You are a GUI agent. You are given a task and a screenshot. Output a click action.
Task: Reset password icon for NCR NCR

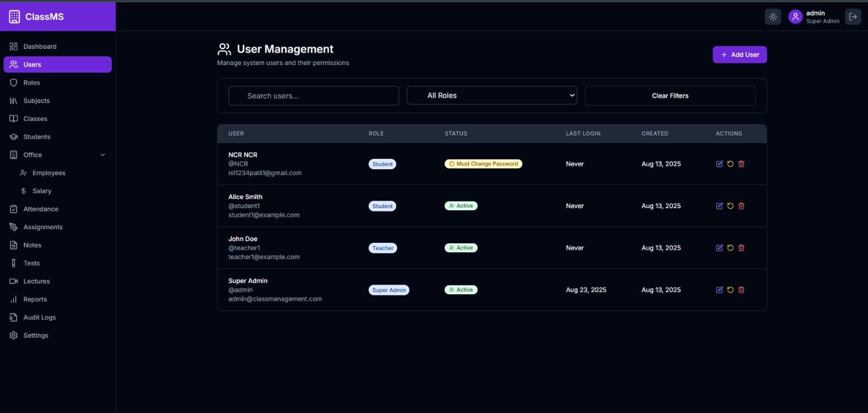click(x=730, y=164)
